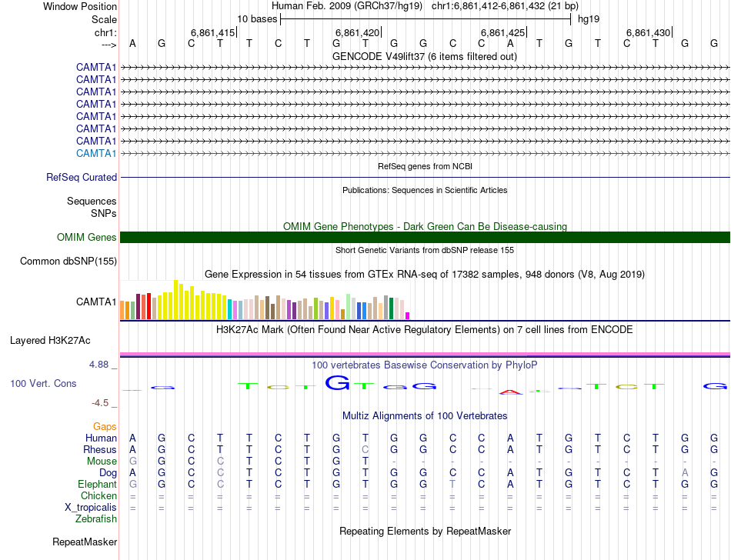The width and height of the screenshot is (731, 560).
Task: Click the orange Gaps row label
Action: point(105,426)
